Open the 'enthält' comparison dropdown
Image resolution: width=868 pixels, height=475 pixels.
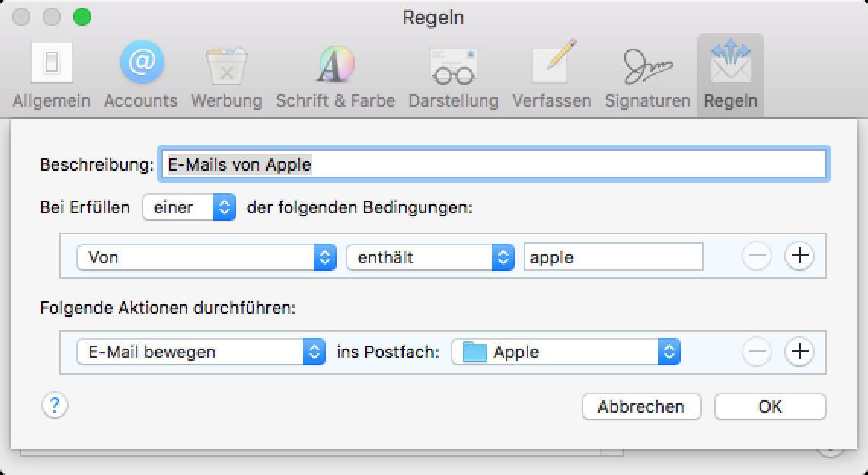click(430, 257)
